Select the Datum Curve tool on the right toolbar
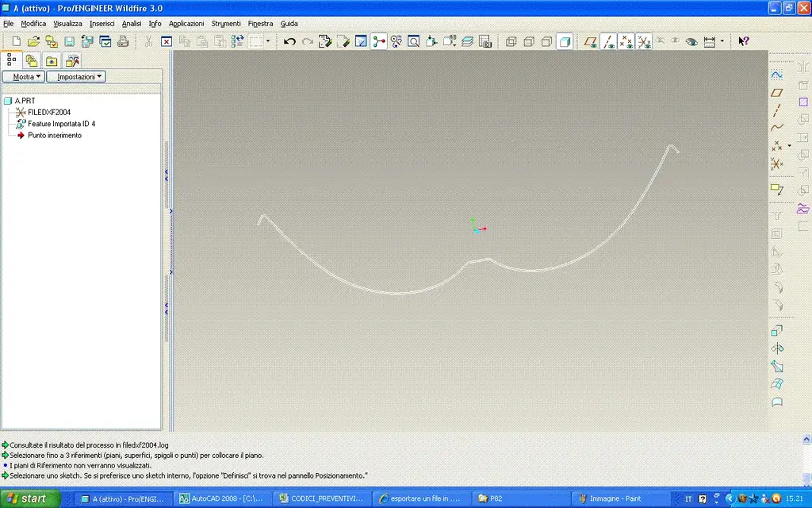812x508 pixels. click(x=777, y=128)
